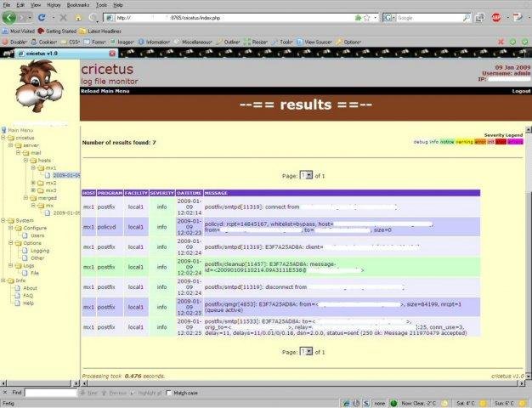Collapse the System tree folder
The width and height of the screenshot is (532, 408).
point(3,221)
